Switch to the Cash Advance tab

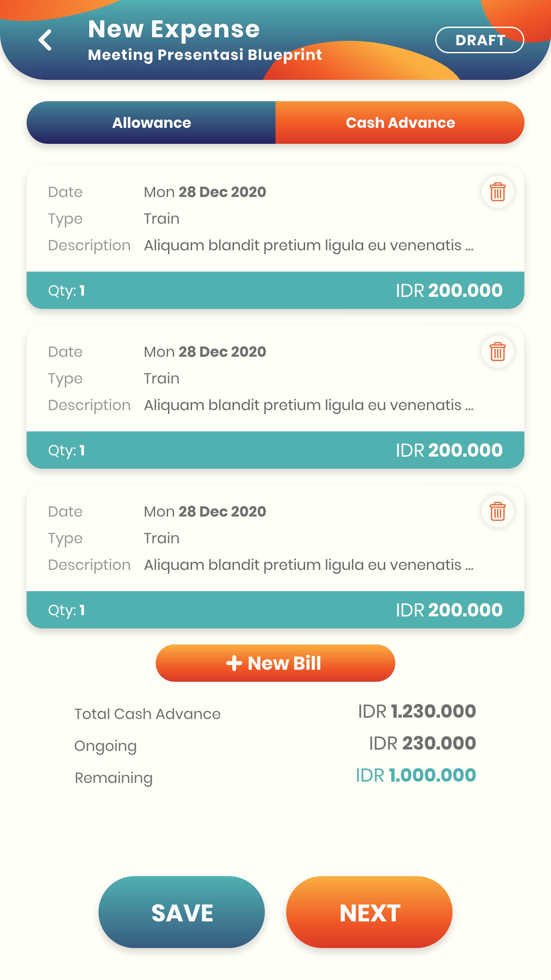[400, 122]
